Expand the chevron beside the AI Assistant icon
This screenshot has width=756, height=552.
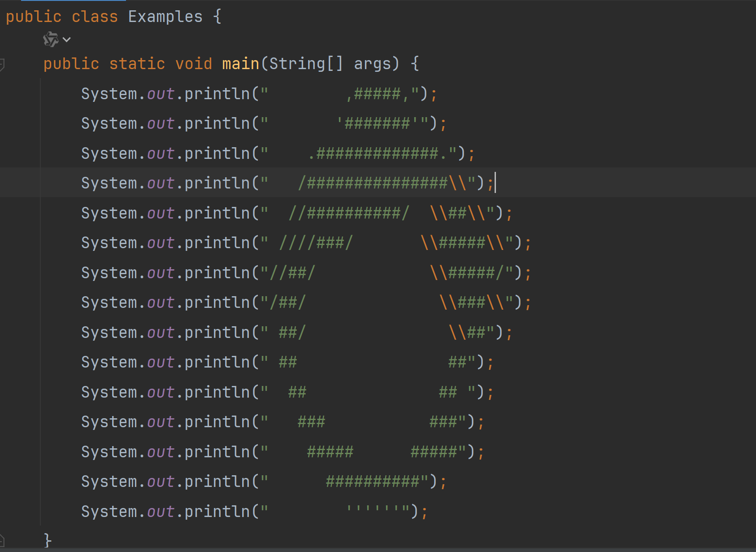pos(66,40)
